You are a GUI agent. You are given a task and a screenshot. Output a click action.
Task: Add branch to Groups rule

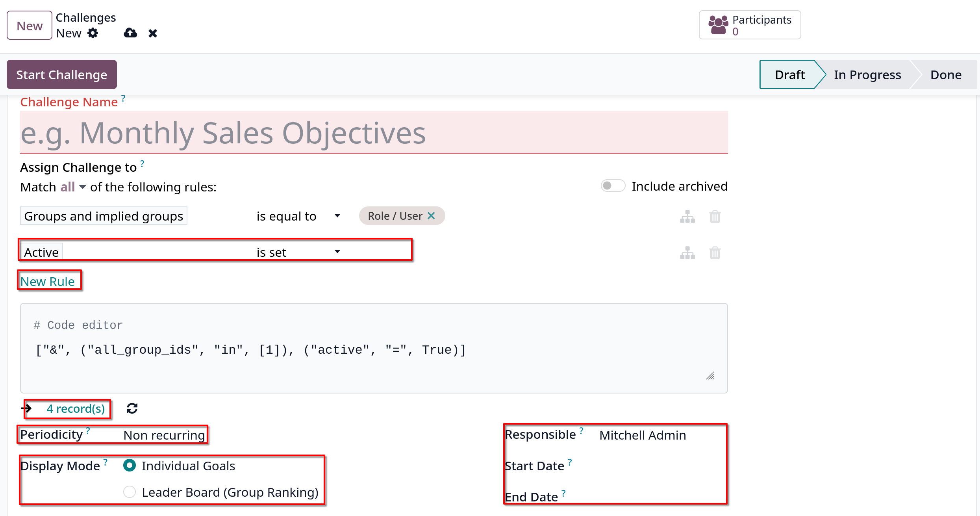point(687,216)
